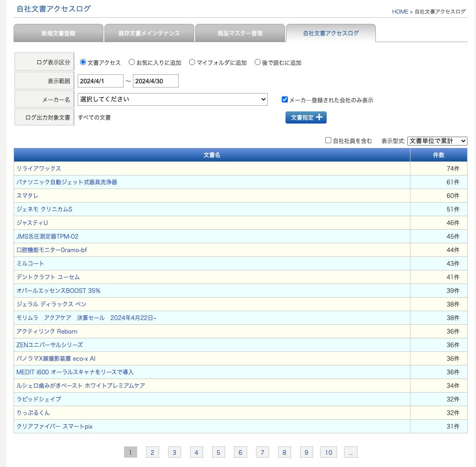Uncheck メーカー登録された会社のみ表示 checkbox
The height and width of the screenshot is (467, 476).
tap(285, 100)
